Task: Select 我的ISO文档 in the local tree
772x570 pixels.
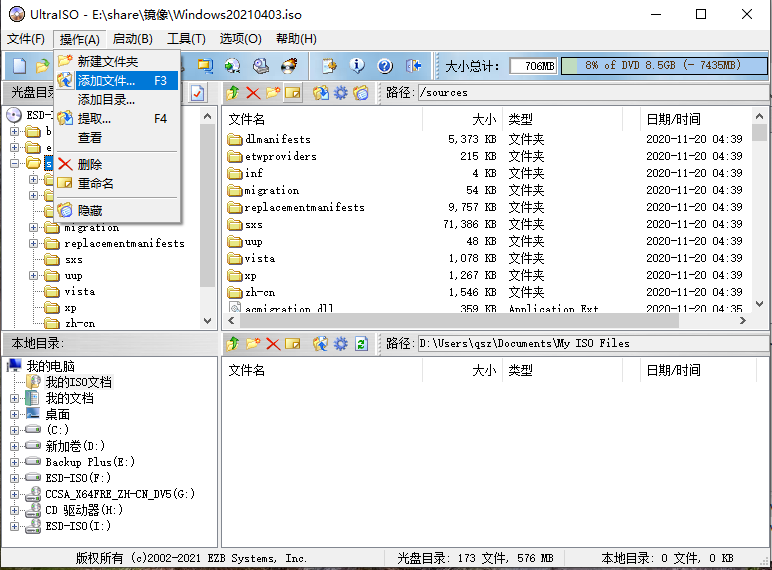Action: coord(79,382)
